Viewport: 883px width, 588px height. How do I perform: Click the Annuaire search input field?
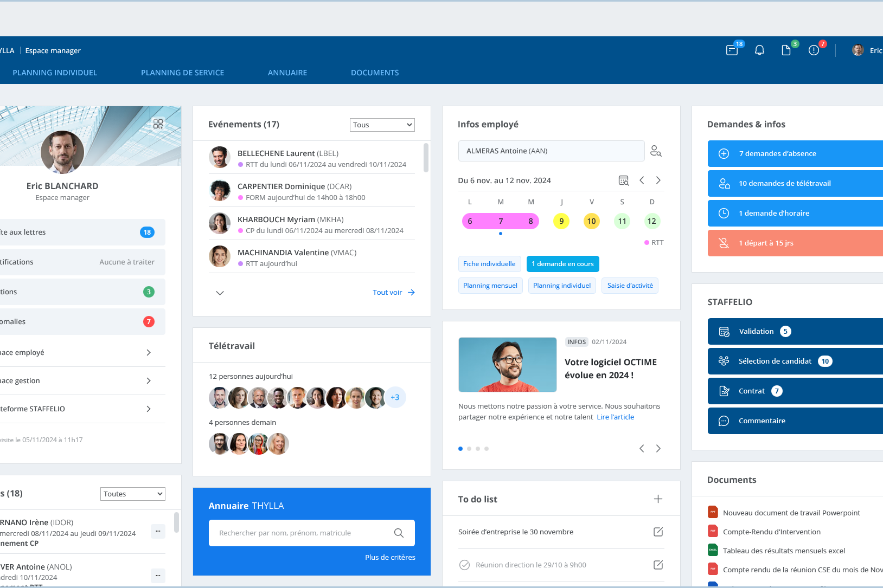point(304,533)
